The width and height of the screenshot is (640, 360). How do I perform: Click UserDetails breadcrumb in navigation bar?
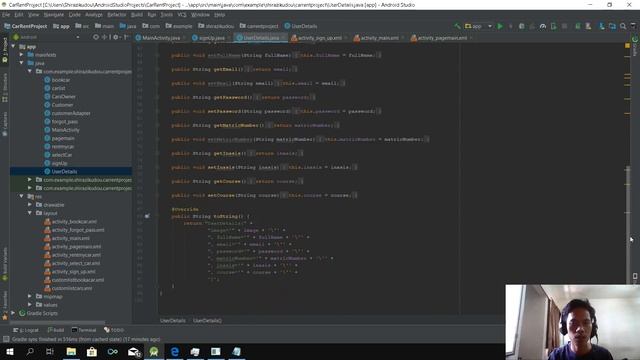click(x=301, y=26)
